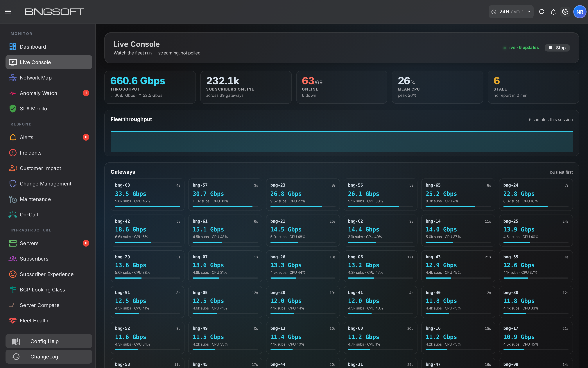Click the 232.1k subscribers online value
This screenshot has width=588, height=368.
click(223, 81)
